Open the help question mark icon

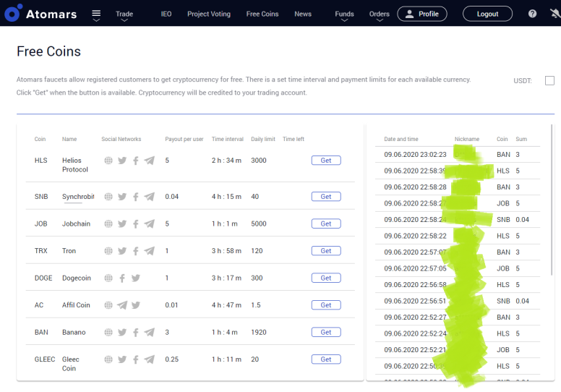coord(532,14)
